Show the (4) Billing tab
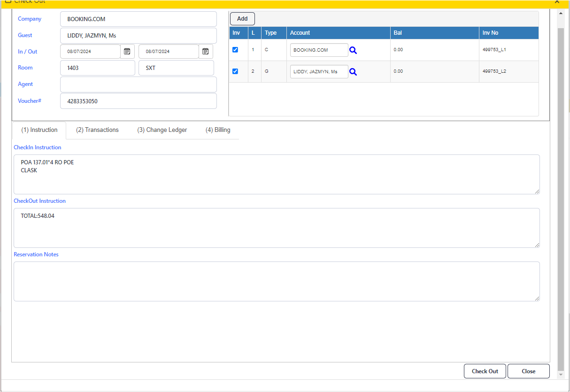 click(x=218, y=130)
